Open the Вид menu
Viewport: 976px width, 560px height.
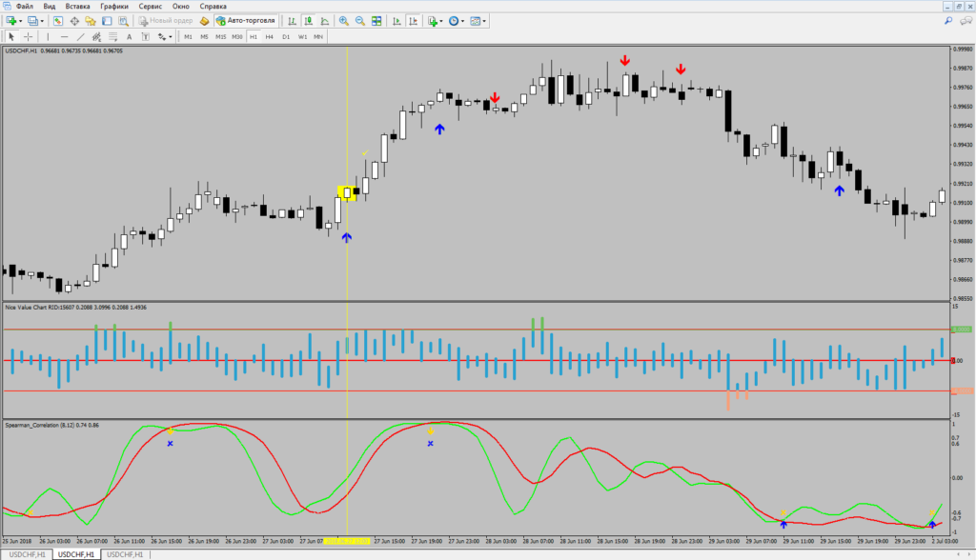[x=50, y=7]
